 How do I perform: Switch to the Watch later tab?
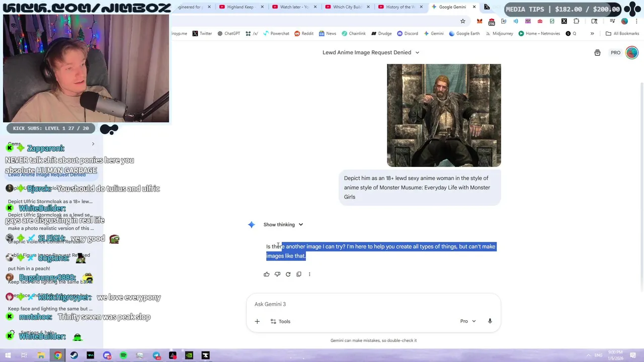click(x=294, y=7)
